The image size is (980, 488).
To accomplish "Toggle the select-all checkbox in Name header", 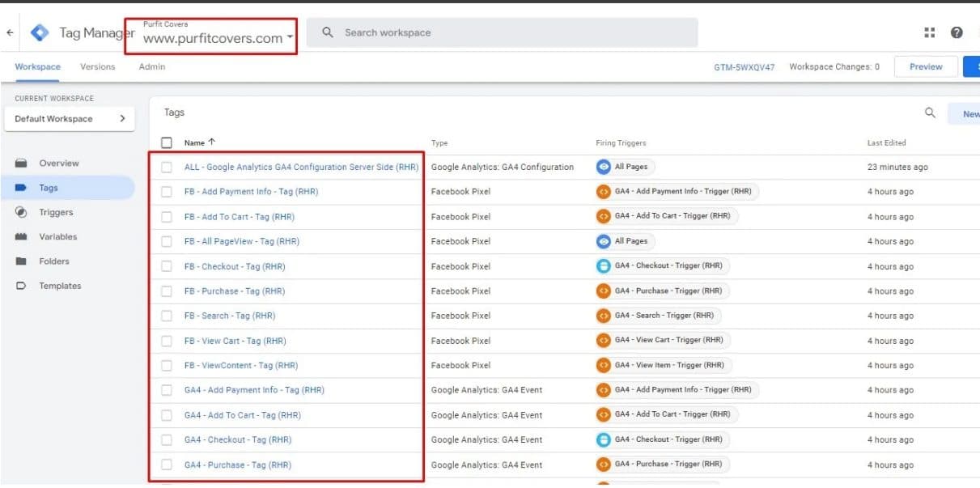I will tap(167, 143).
